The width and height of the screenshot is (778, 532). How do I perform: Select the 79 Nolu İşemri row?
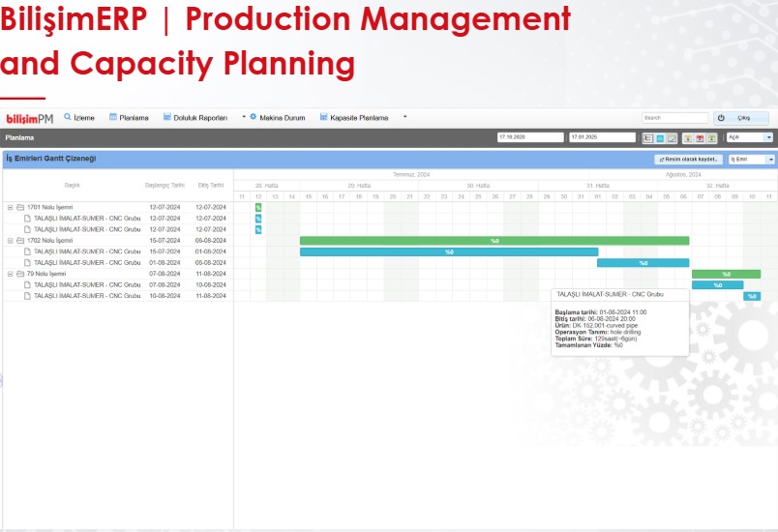[x=118, y=274]
